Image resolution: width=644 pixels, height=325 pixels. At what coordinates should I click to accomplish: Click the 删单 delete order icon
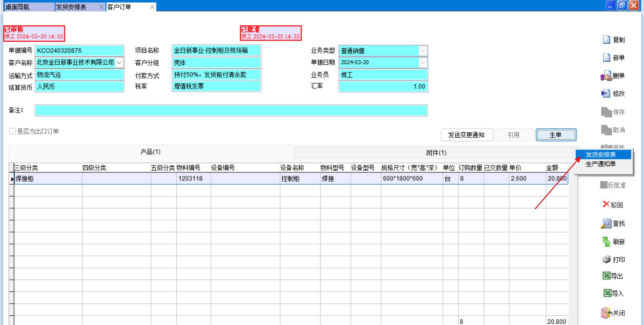coord(606,76)
